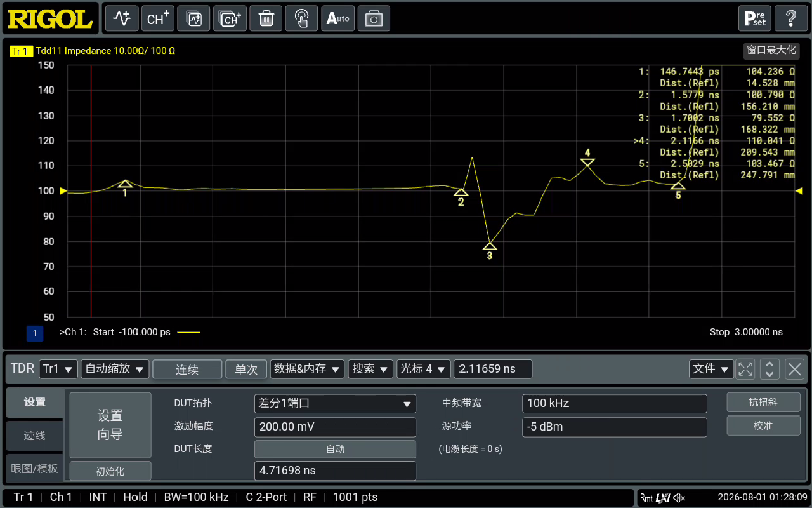The width and height of the screenshot is (812, 508).
Task: Tap the touch gesture icon in the toolbar
Action: [x=302, y=18]
